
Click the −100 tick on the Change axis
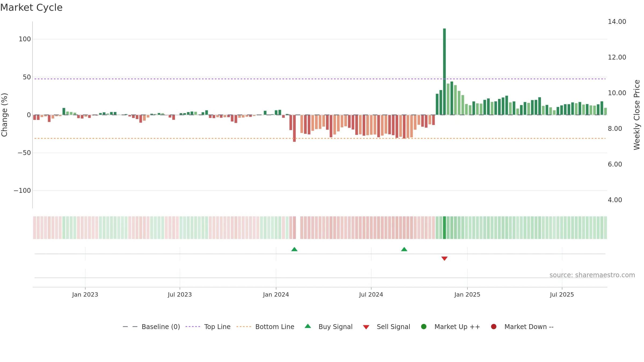click(22, 191)
